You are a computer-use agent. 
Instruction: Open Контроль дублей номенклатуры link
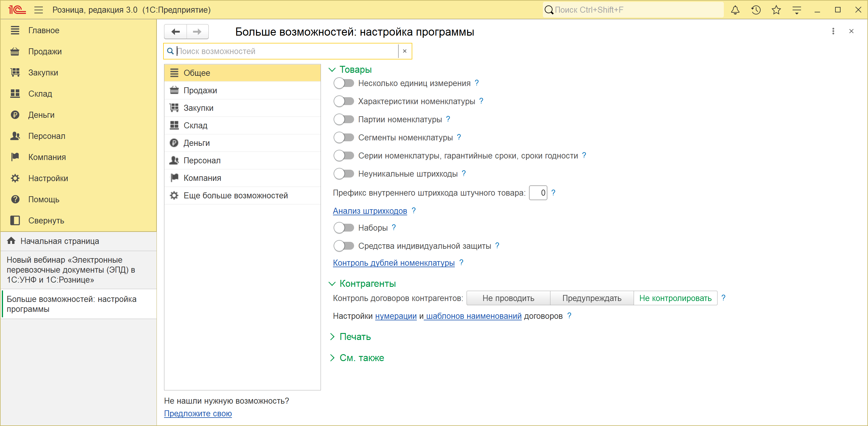394,263
